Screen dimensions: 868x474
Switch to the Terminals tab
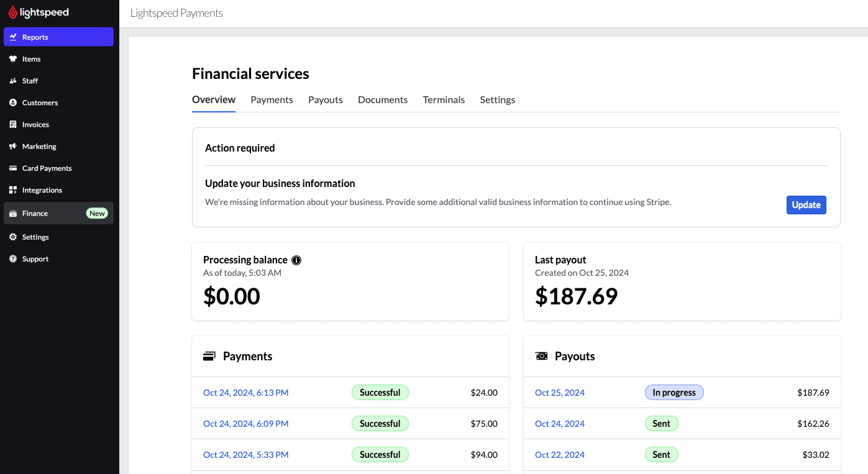tap(444, 99)
